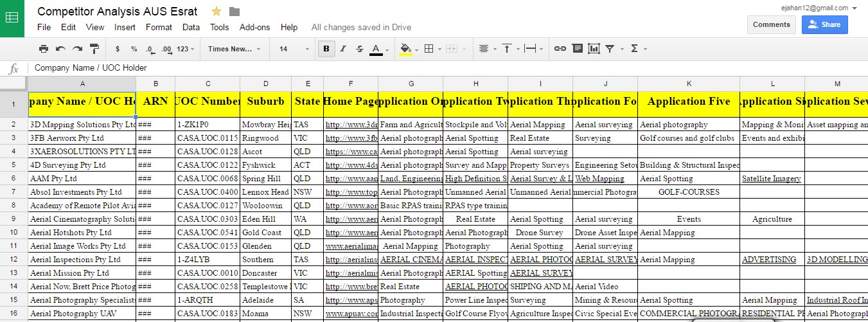Activate the paint format tool
The image size is (868, 322).
94,49
